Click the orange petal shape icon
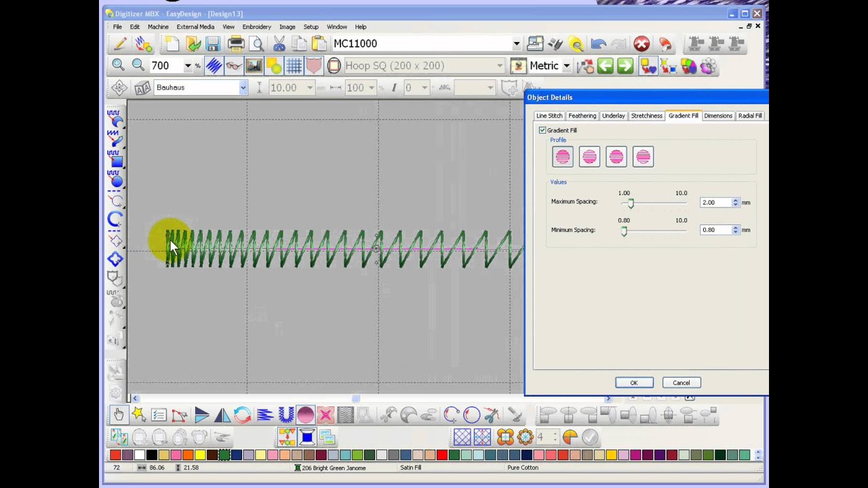This screenshot has width=868, height=488. pos(505,437)
